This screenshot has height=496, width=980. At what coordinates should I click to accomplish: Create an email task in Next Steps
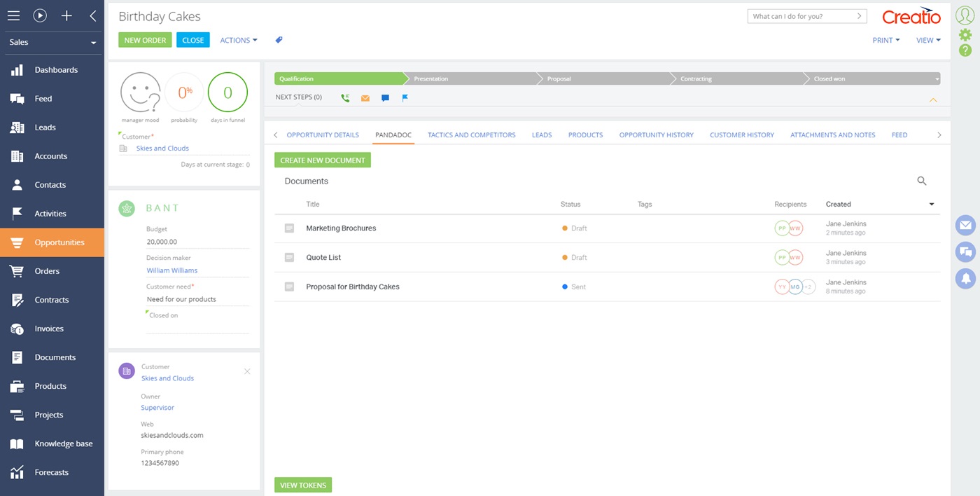coord(365,98)
